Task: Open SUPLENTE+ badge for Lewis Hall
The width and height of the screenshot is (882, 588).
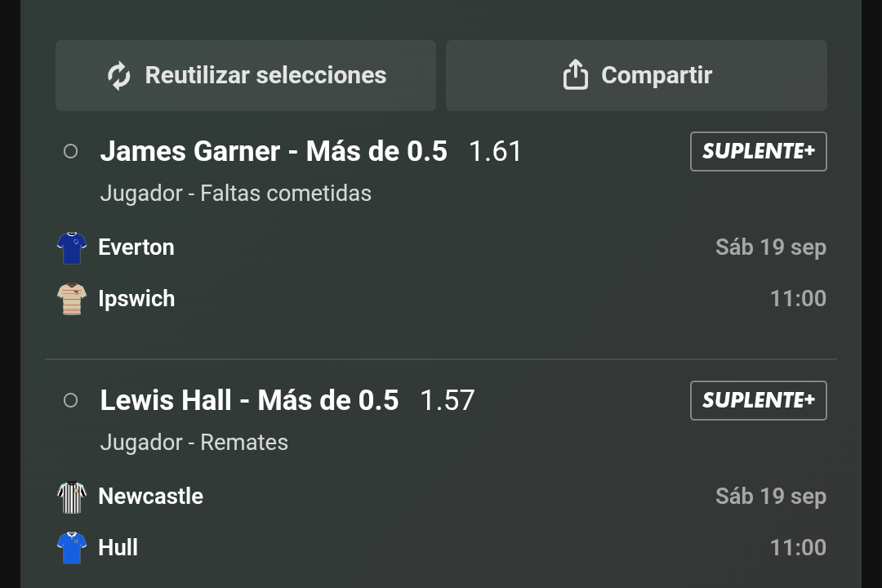Action: 758,401
